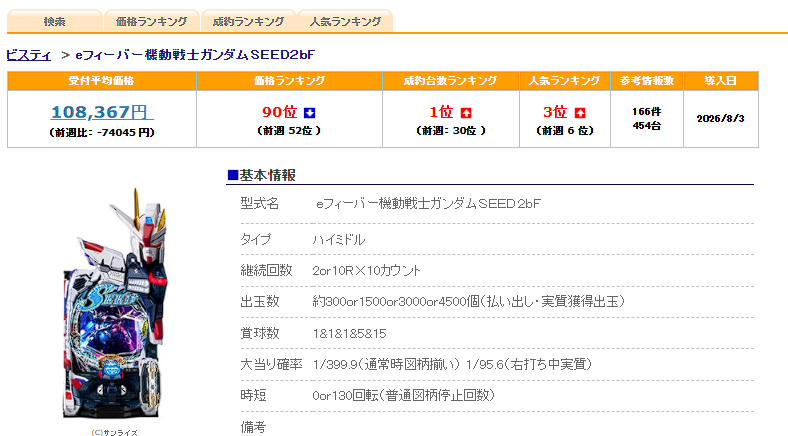This screenshot has width=788, height=436.
Task: Click the 2026/8/3 introduction date
Action: pos(721,119)
